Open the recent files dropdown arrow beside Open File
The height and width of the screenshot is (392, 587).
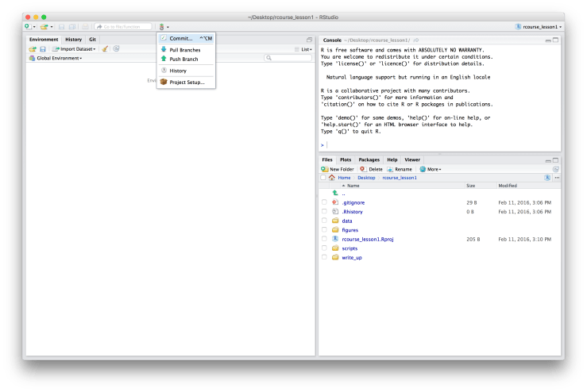(x=52, y=27)
